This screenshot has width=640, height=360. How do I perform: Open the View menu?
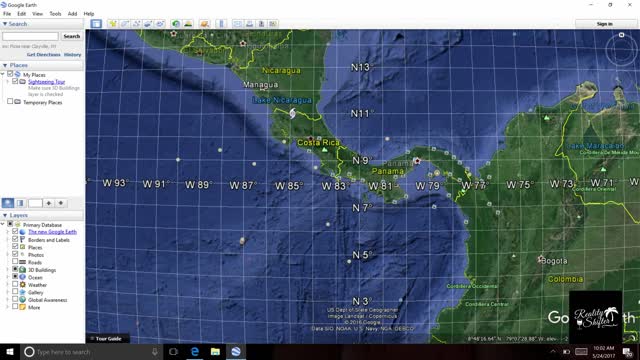coord(38,13)
